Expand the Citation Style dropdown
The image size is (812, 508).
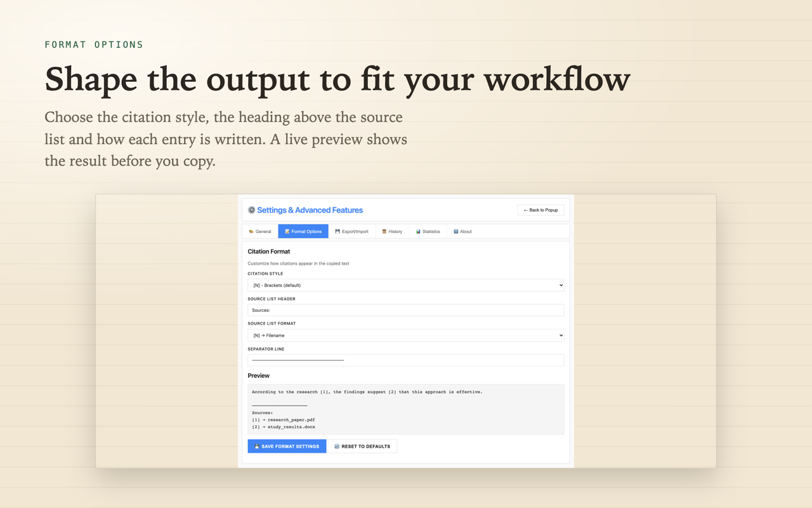(x=406, y=285)
